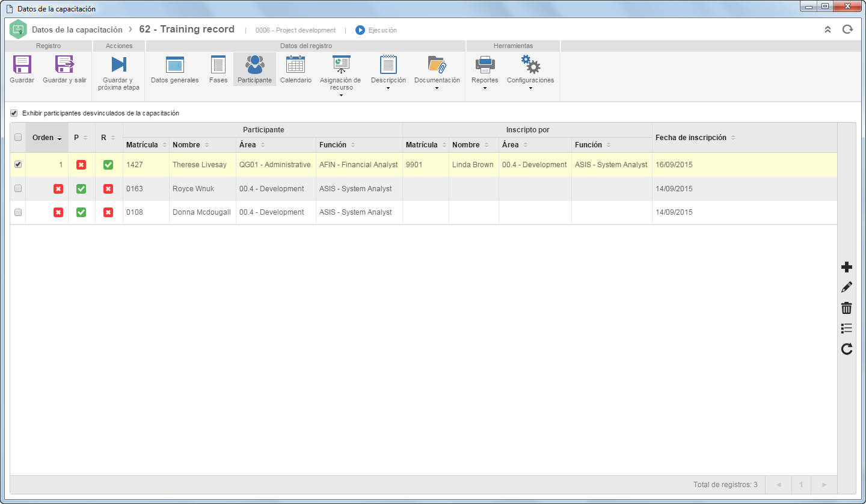Sort by the R column header
The width and height of the screenshot is (866, 504).
(109, 138)
